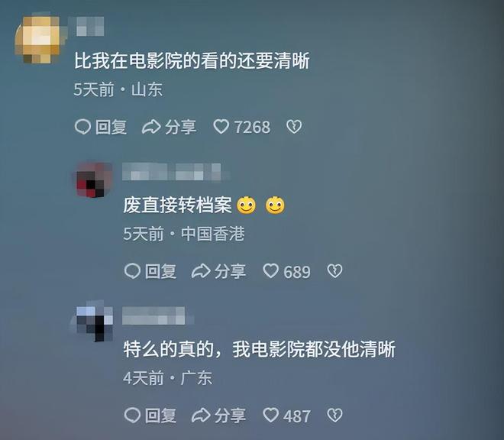Like the comment with 487 likes
This screenshot has height=440, width=504.
pyautogui.click(x=270, y=415)
